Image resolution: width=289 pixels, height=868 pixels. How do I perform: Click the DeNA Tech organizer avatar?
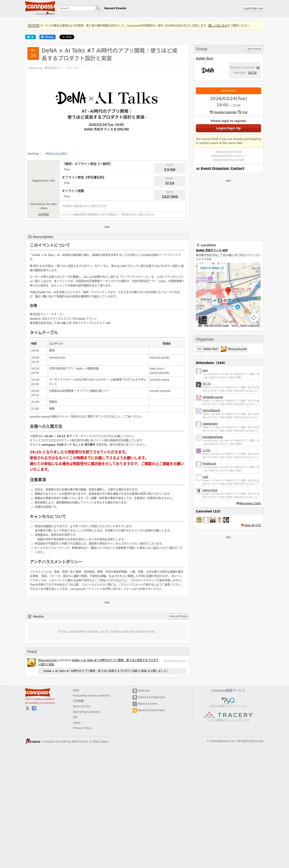click(199, 349)
